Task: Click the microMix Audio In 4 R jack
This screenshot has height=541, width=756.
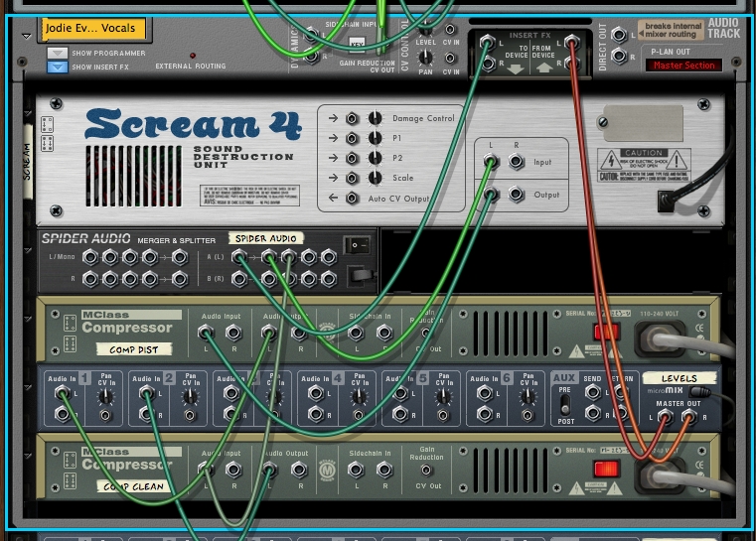Action: pos(316,414)
